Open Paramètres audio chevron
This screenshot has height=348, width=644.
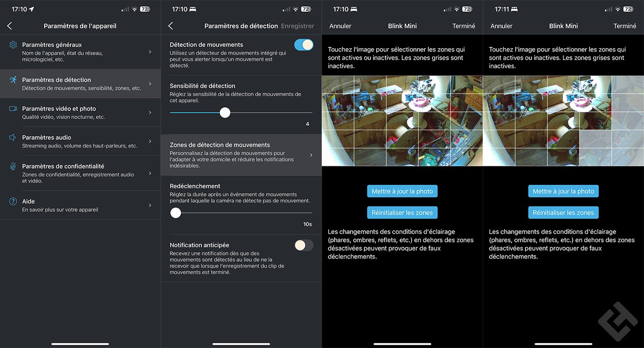coord(150,141)
